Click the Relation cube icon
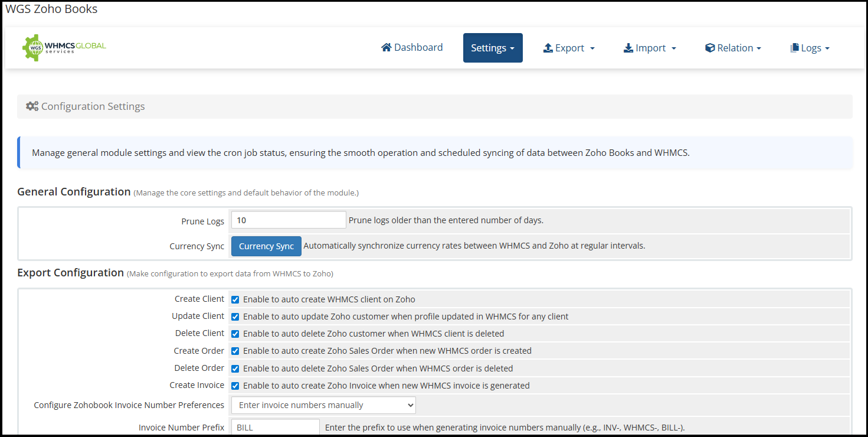Screen dimensions: 868x437 (710, 48)
